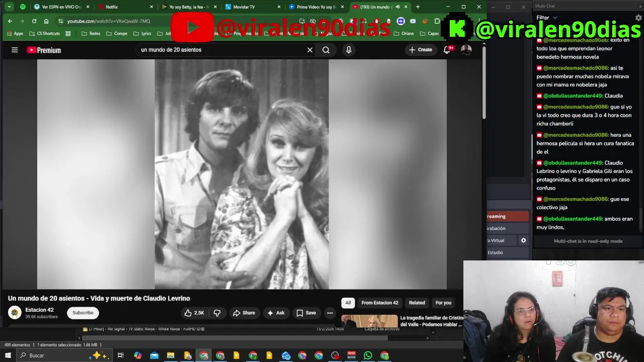The width and height of the screenshot is (644, 362).
Task: Open the YouTube guide hamburger menu
Action: point(15,50)
